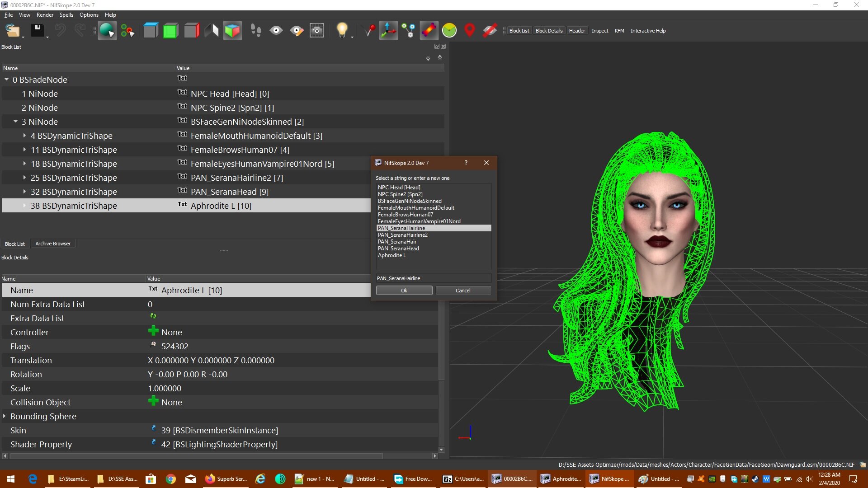This screenshot has width=868, height=488.
Task: Open the Spells menu
Action: 66,15
